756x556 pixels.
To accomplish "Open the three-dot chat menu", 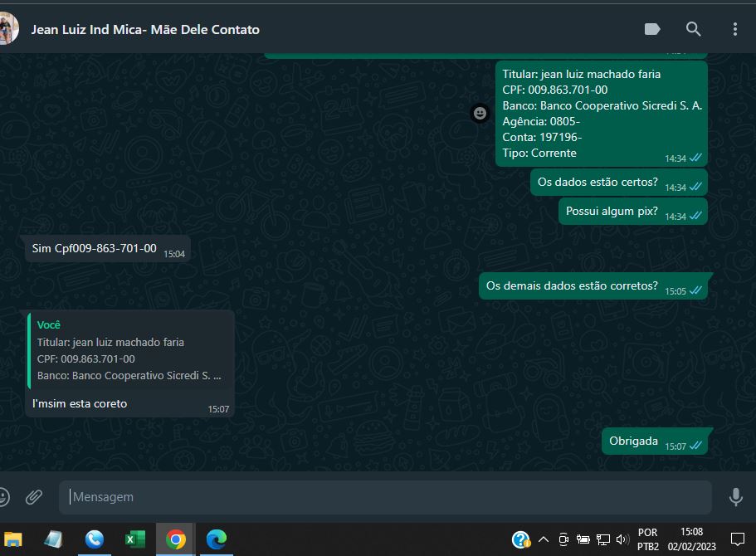I will coord(734,29).
